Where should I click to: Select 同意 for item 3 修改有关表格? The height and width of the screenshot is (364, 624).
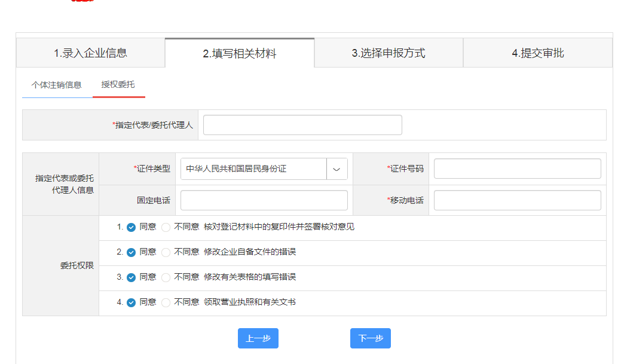(131, 277)
